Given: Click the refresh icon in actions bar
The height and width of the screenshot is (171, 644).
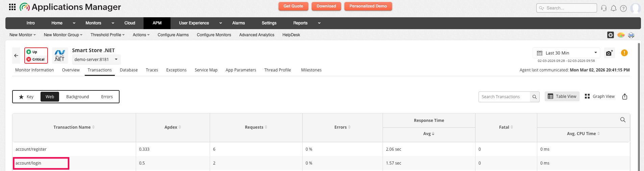Looking at the screenshot, I should (611, 35).
